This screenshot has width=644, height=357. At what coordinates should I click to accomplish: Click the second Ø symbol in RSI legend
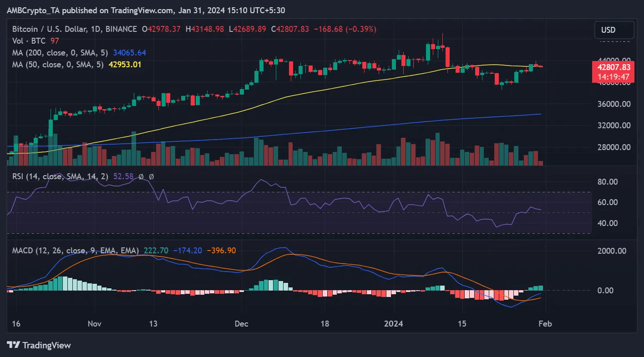click(151, 176)
